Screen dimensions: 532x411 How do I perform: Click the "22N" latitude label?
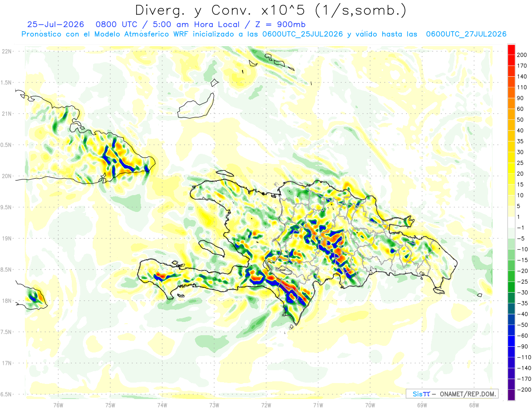tap(7, 51)
